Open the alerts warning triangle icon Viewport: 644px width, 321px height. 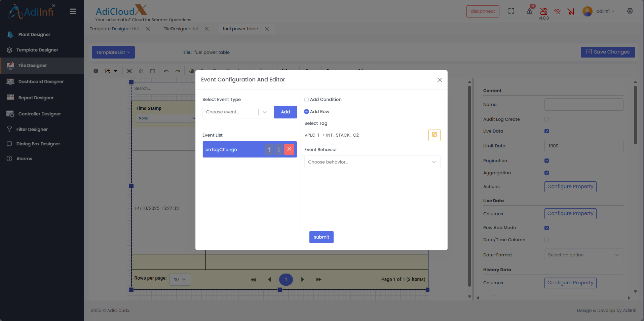click(x=529, y=11)
